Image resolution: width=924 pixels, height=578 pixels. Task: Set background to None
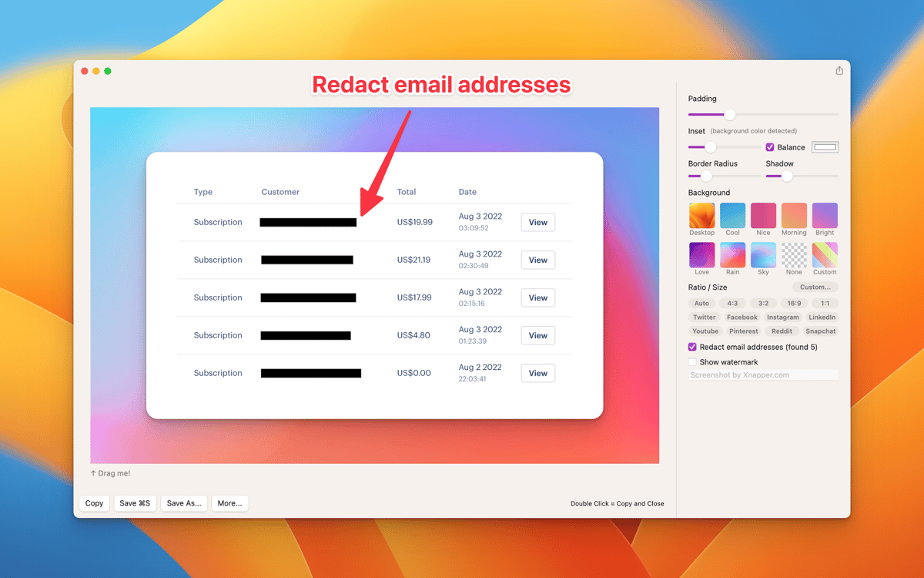pos(794,255)
